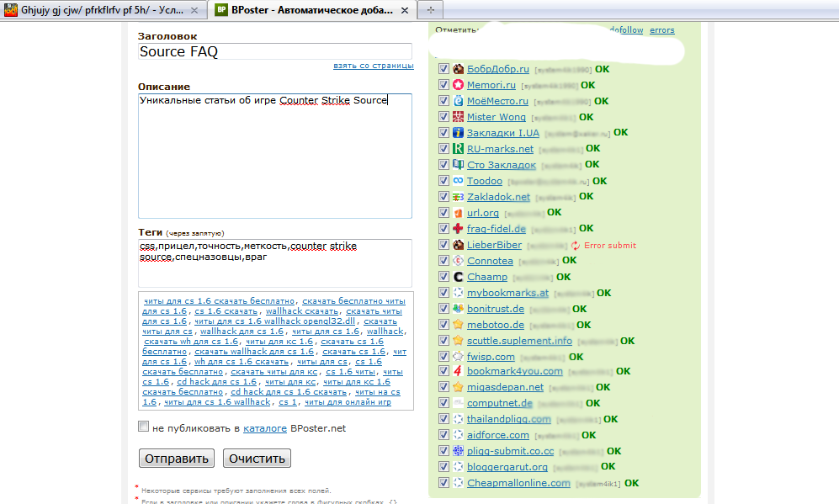Enable 'не публиковать в каталоге' checkbox
Screen dimensions: 839x504
tap(143, 427)
